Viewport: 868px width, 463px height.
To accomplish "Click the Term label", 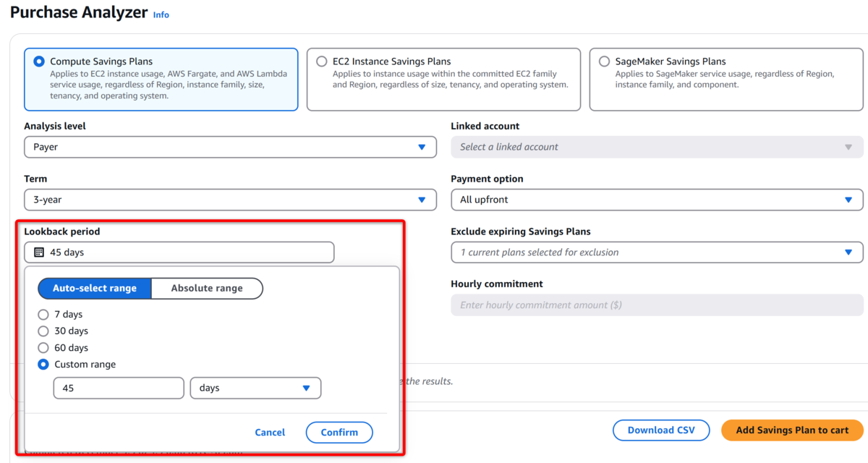I will (x=35, y=179).
